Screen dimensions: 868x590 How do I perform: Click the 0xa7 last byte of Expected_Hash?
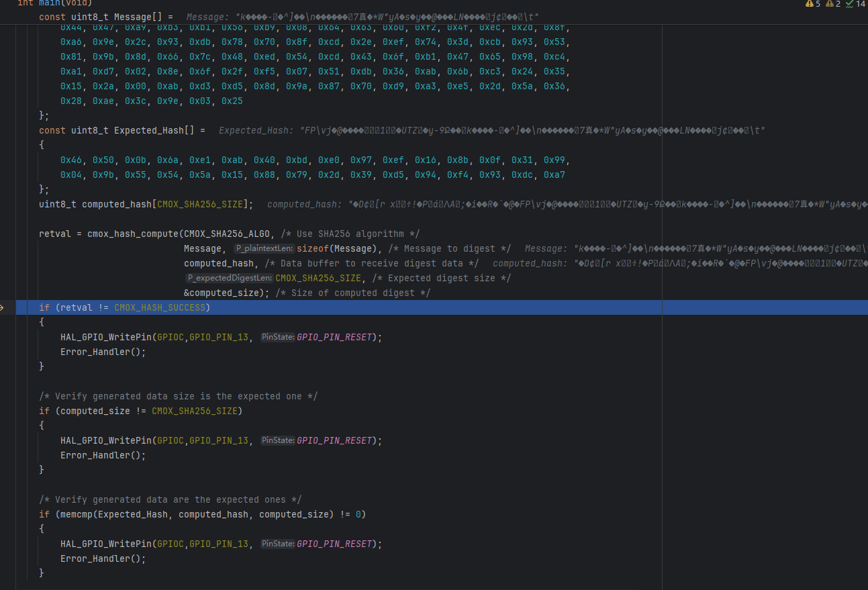point(554,175)
